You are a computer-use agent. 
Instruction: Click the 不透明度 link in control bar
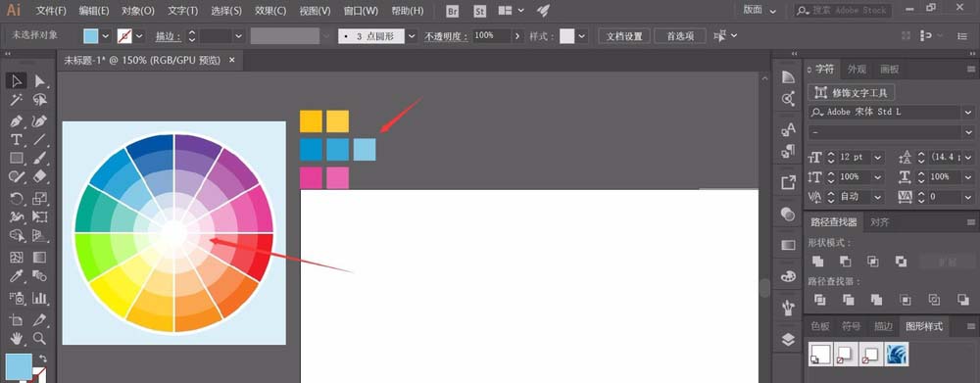(x=446, y=37)
